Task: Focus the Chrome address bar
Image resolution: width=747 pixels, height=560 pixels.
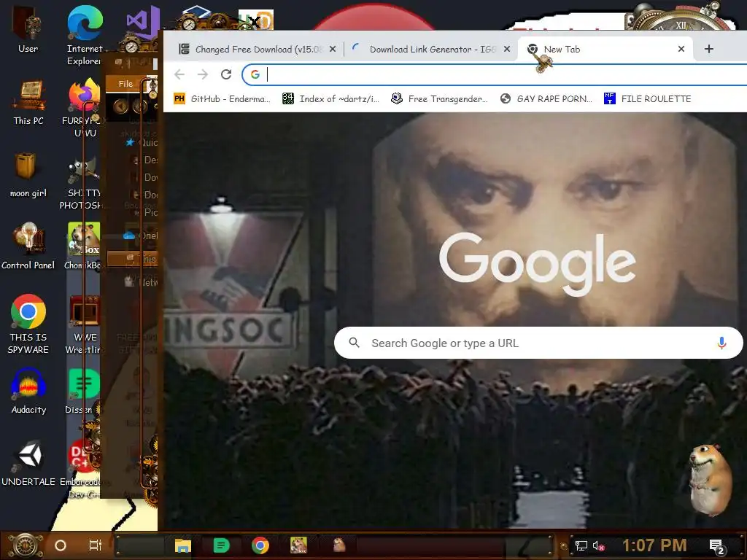Action: click(495, 74)
